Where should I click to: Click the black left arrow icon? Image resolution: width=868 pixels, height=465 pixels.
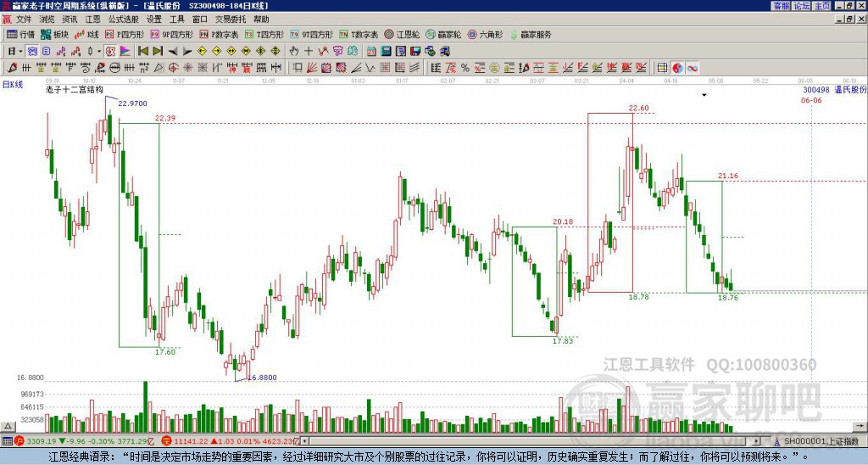click(x=173, y=52)
